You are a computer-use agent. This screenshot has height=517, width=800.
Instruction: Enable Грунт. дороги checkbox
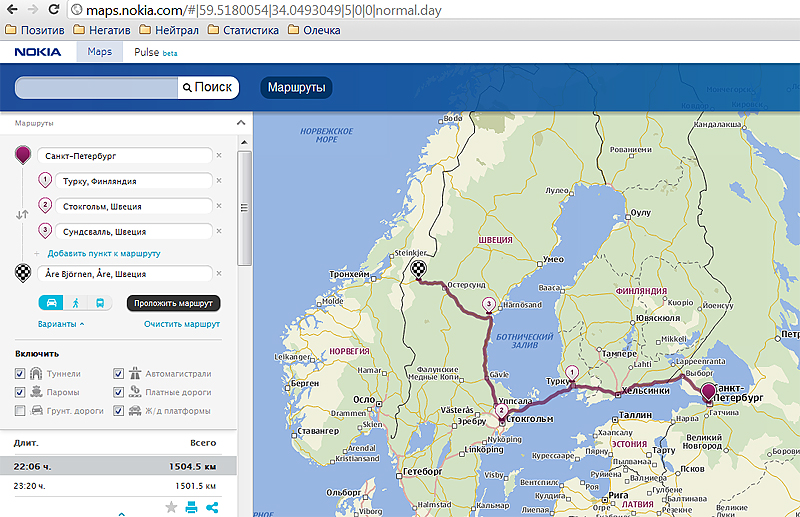tap(21, 411)
